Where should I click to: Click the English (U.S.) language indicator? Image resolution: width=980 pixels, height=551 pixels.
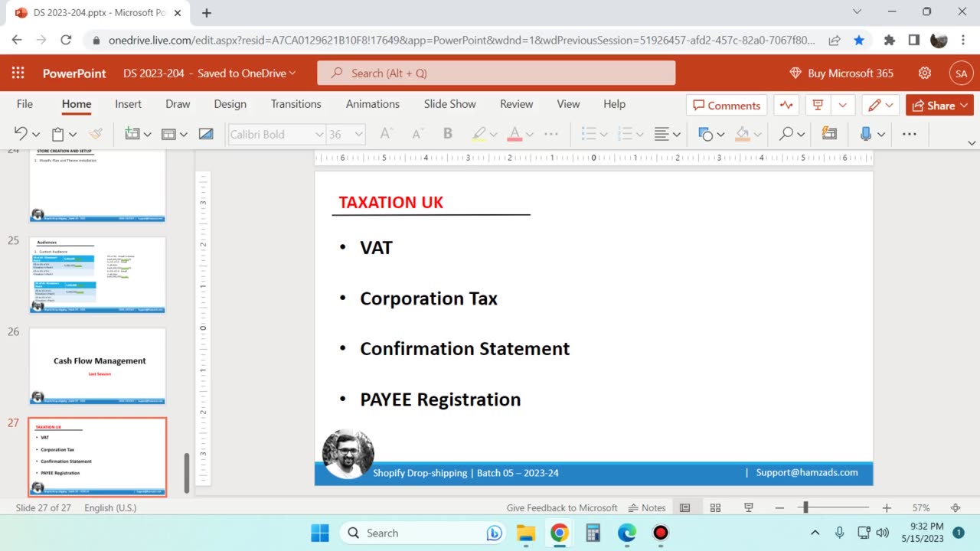coord(110,507)
